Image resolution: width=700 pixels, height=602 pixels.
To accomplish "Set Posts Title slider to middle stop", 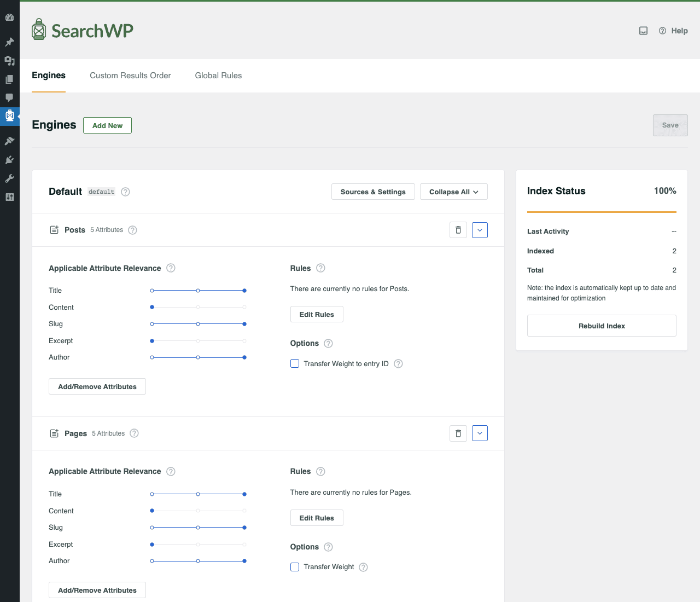I will (x=198, y=291).
